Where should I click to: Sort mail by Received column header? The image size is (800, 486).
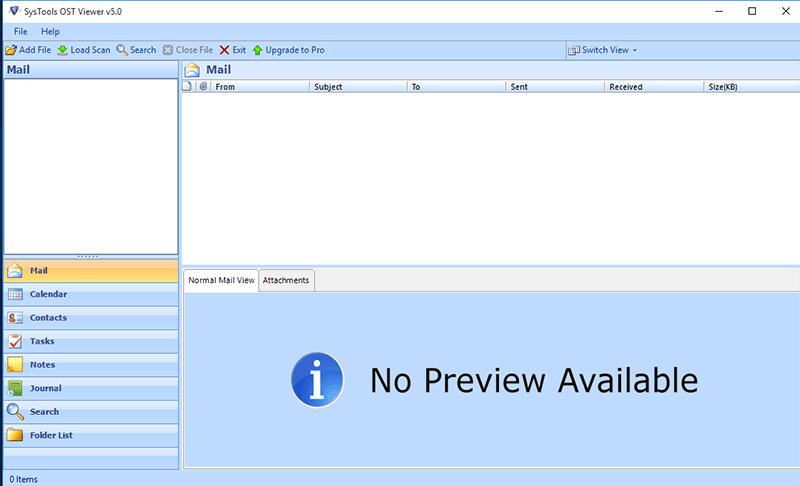[x=654, y=87]
